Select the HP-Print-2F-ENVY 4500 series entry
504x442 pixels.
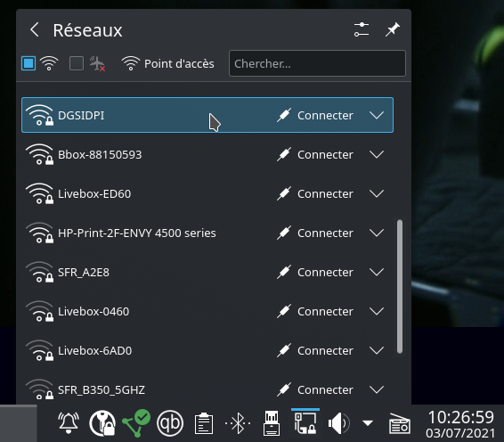click(x=207, y=233)
